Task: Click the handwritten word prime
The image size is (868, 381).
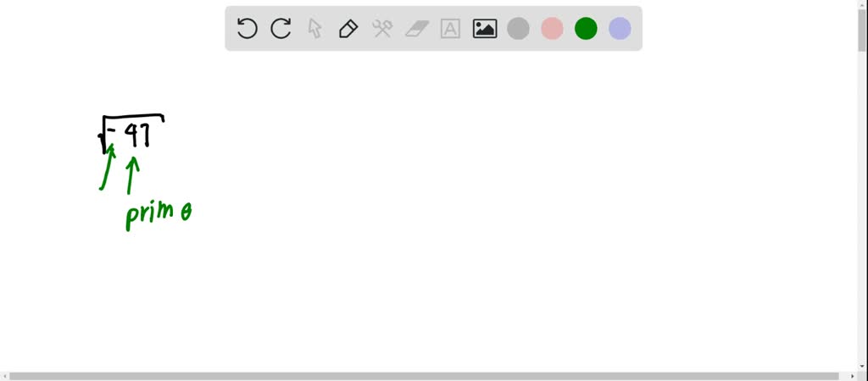Action: coord(159,214)
